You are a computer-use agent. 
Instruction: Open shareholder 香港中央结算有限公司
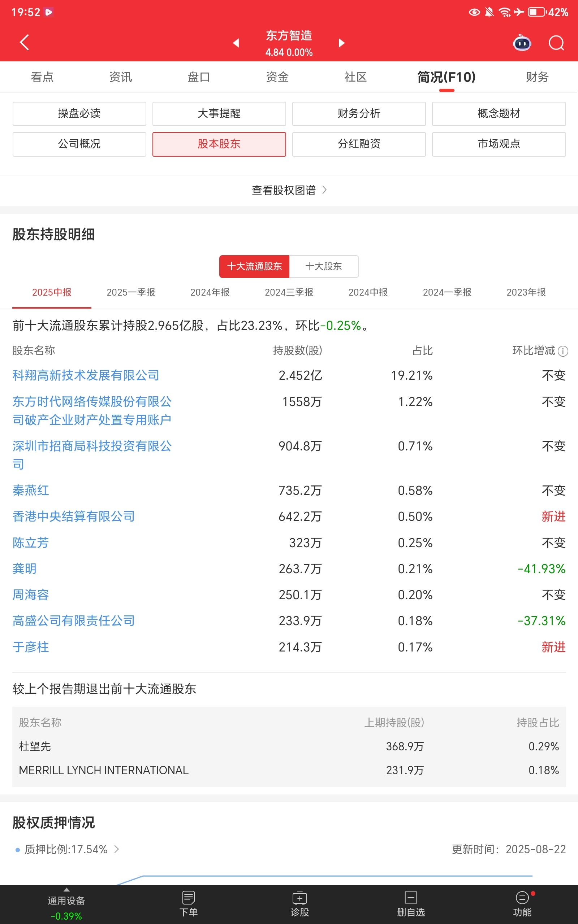click(x=73, y=517)
